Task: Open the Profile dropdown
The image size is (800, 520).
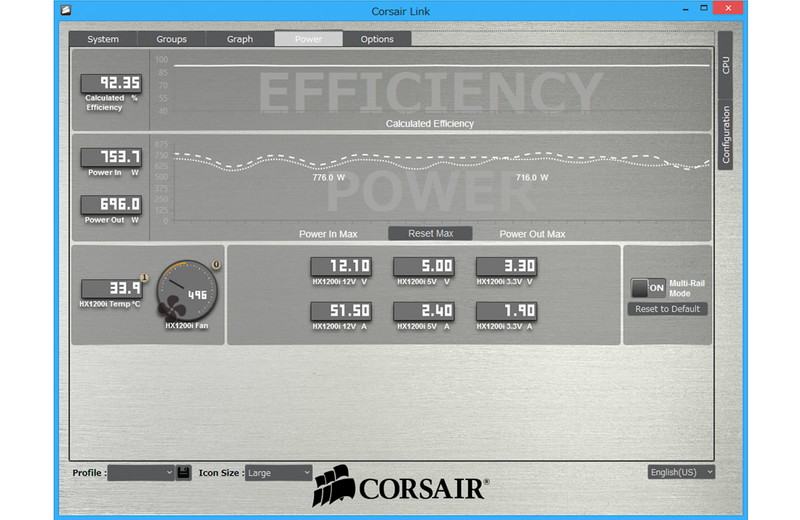Action: 141,473
